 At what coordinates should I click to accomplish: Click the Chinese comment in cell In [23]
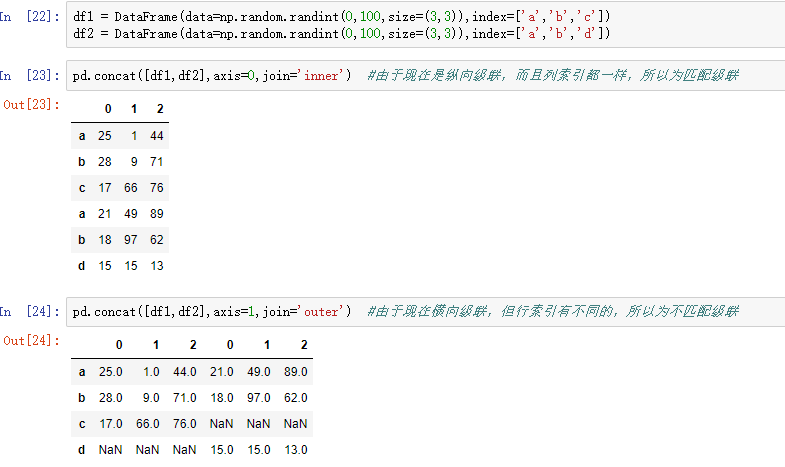pyautogui.click(x=553, y=76)
